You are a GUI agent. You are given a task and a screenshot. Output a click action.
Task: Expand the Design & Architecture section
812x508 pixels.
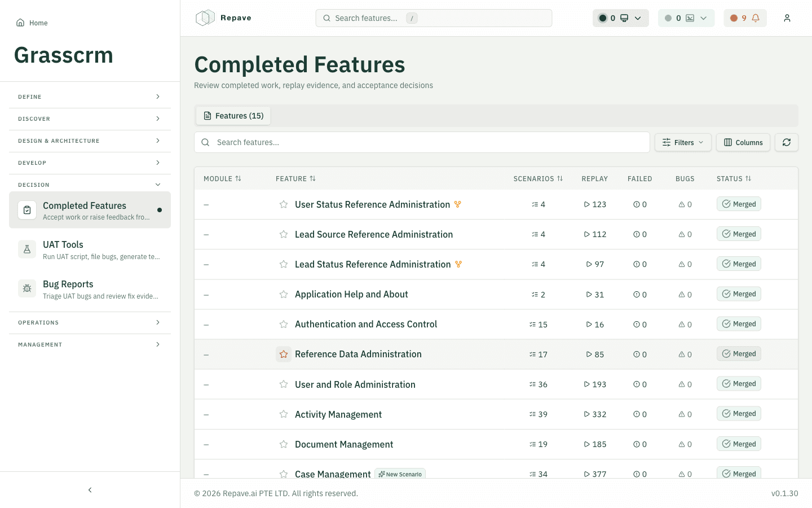[90, 141]
